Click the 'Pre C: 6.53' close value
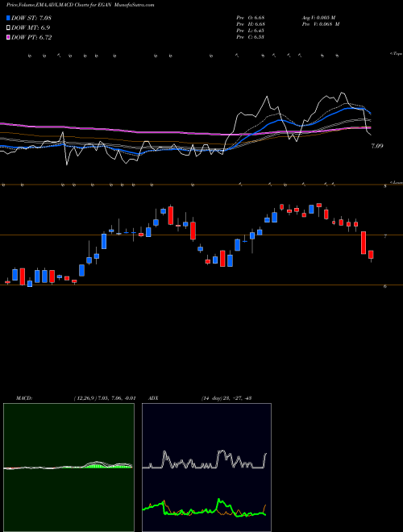This screenshot has height=532, width=403. (251, 37)
